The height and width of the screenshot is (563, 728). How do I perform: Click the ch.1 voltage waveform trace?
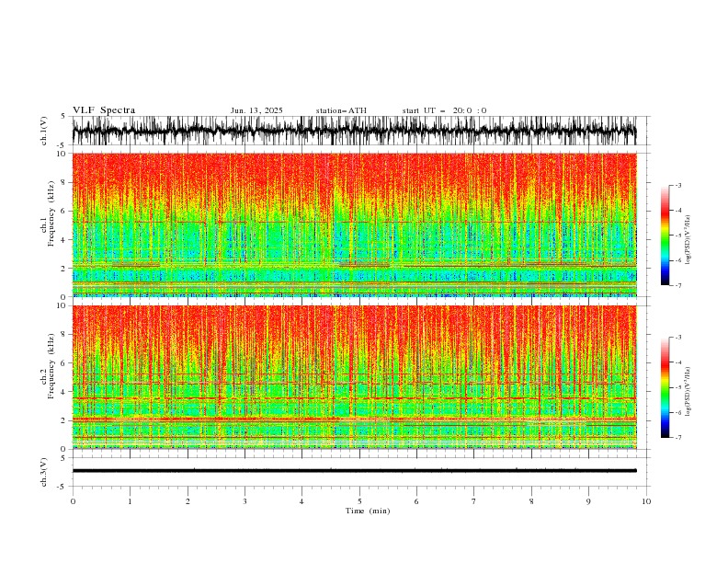tap(354, 131)
